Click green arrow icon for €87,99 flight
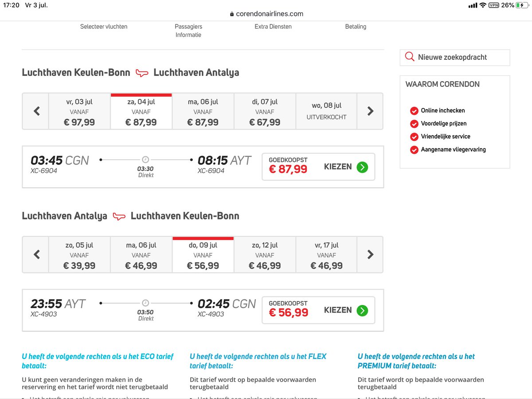532x399 pixels. point(362,167)
